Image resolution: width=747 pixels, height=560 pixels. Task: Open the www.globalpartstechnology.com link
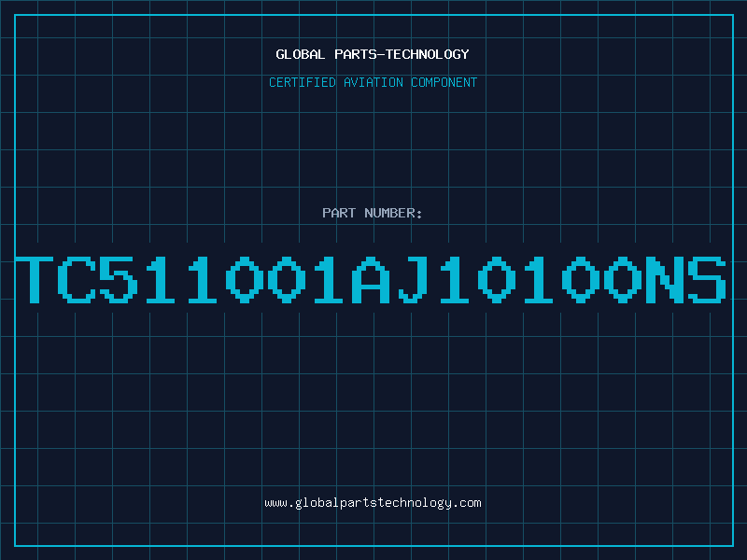[x=373, y=503]
